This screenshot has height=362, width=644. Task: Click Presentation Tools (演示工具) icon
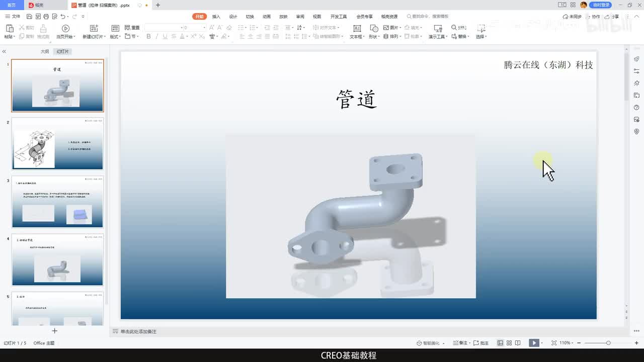[438, 29]
